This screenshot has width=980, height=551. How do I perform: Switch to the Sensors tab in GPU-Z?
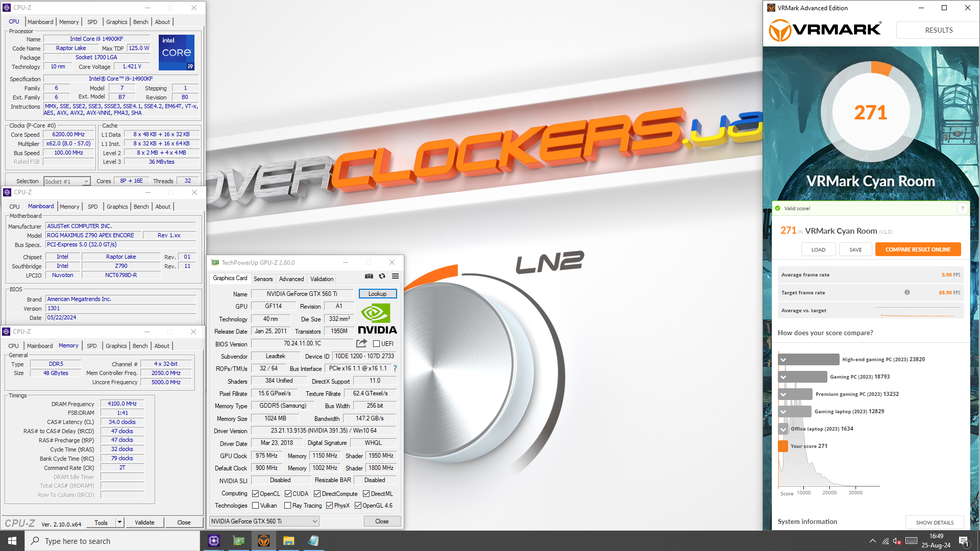tap(263, 279)
